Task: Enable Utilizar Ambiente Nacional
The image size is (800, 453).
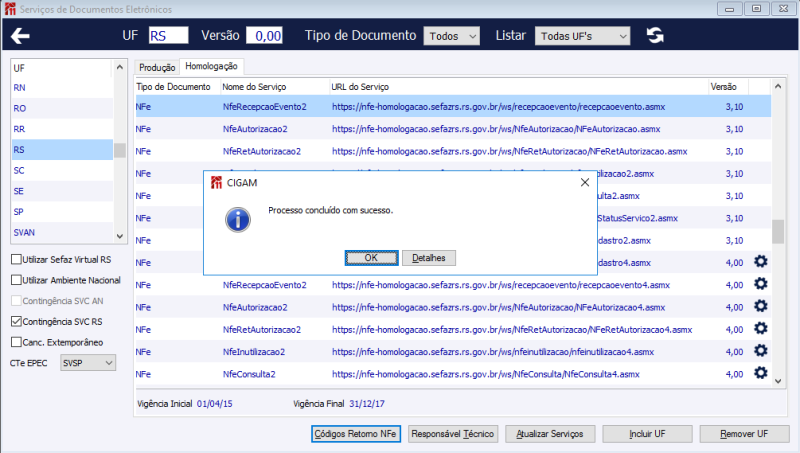Action: click(16, 280)
